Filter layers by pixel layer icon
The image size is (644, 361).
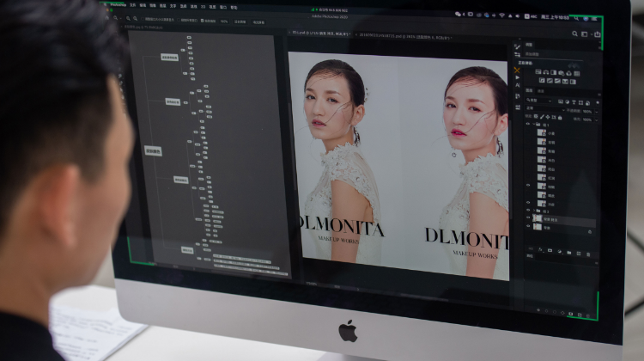tap(561, 101)
